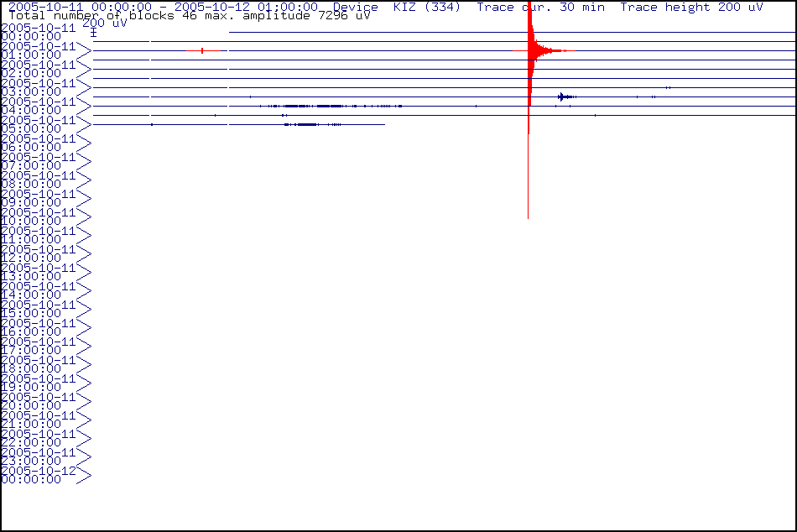Click the header date range 2005-10-11 to 2005-10-12
Screen dimensions: 797x532
163,7
